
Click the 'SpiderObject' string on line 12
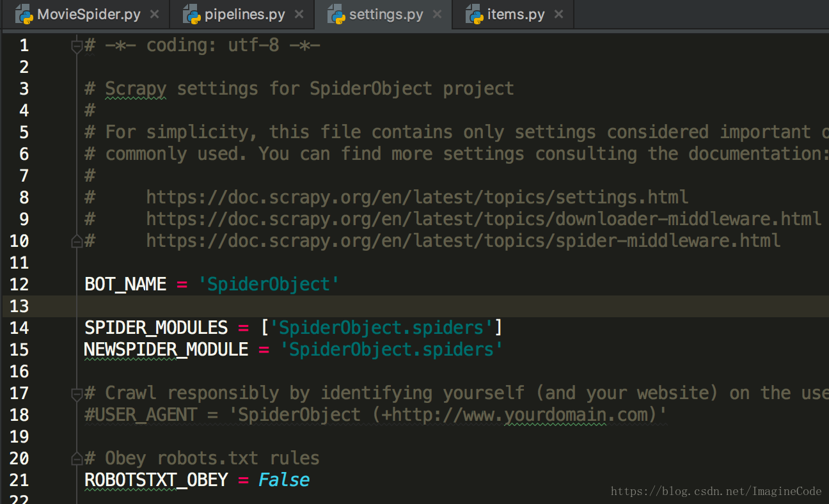coord(268,285)
